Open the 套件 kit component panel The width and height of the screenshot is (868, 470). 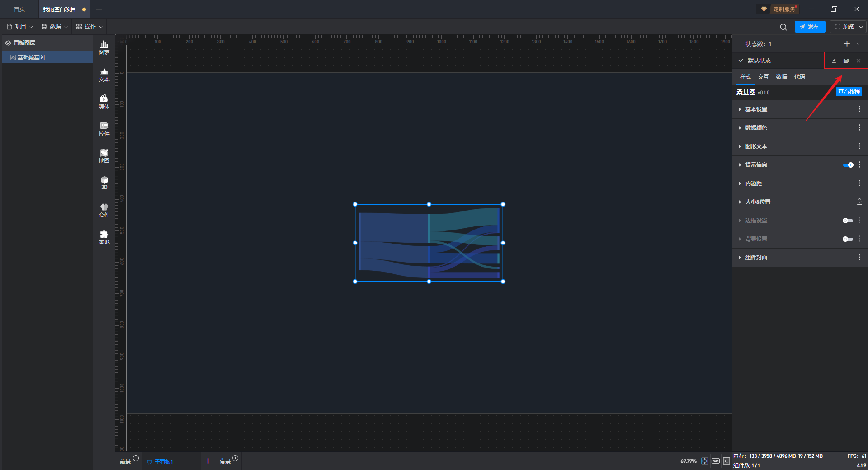click(104, 210)
